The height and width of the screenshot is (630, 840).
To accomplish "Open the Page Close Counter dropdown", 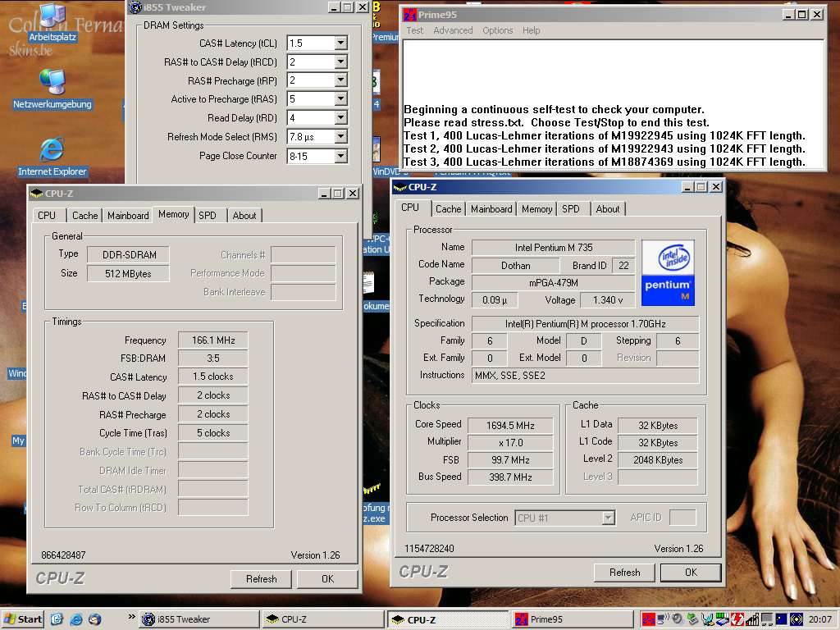I will click(340, 156).
